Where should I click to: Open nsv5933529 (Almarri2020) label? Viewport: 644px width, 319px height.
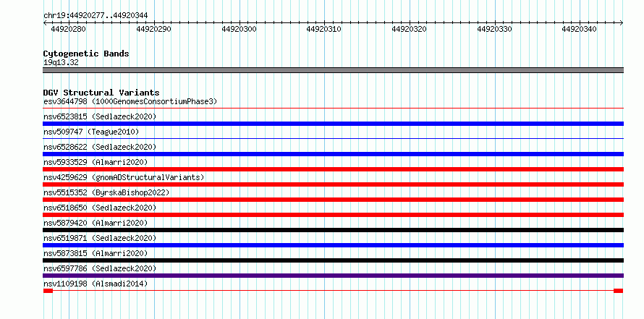[x=96, y=162]
